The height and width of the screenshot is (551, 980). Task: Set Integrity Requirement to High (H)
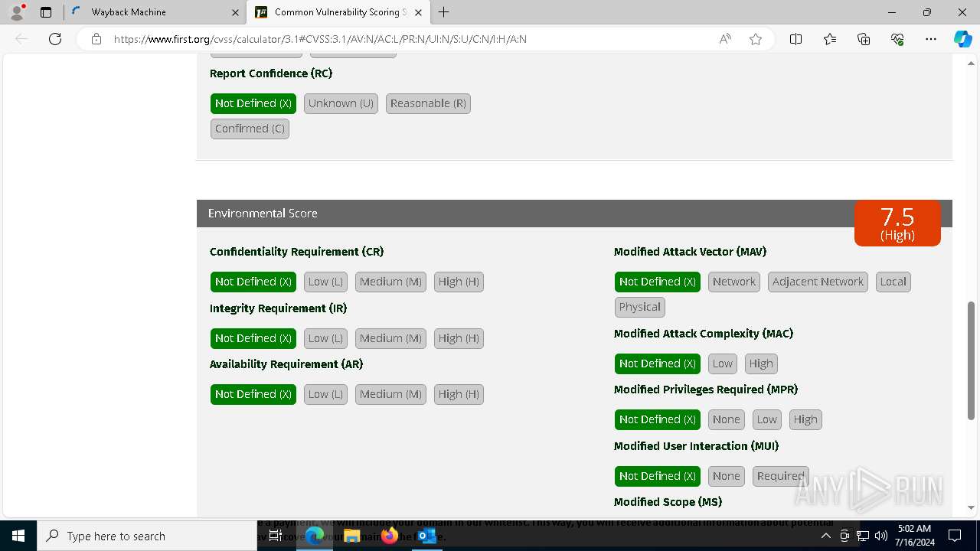(x=459, y=338)
